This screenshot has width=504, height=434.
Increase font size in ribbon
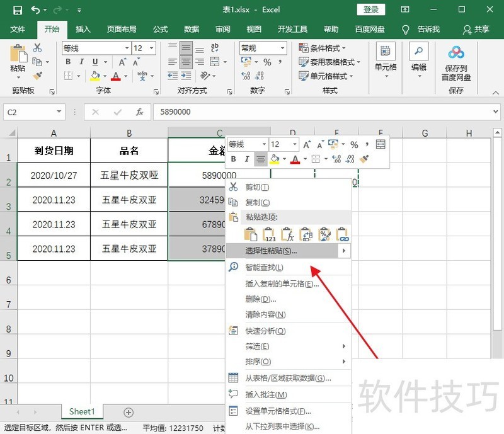pos(122,62)
